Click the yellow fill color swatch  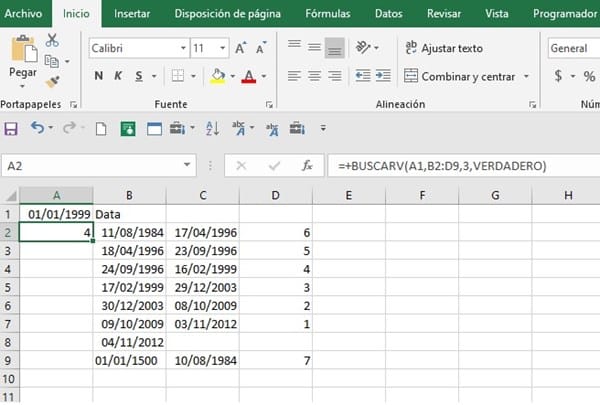[218, 76]
